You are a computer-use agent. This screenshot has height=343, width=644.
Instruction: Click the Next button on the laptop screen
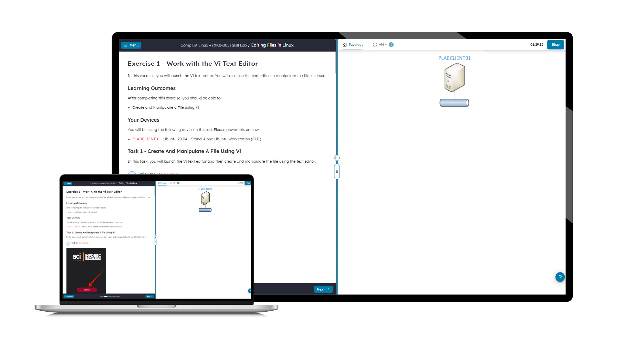click(149, 297)
